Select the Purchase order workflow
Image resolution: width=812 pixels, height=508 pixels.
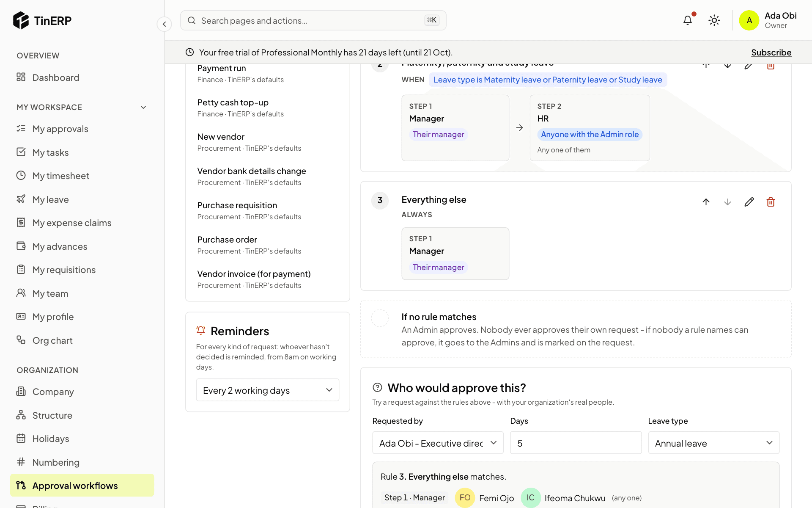pyautogui.click(x=268, y=245)
